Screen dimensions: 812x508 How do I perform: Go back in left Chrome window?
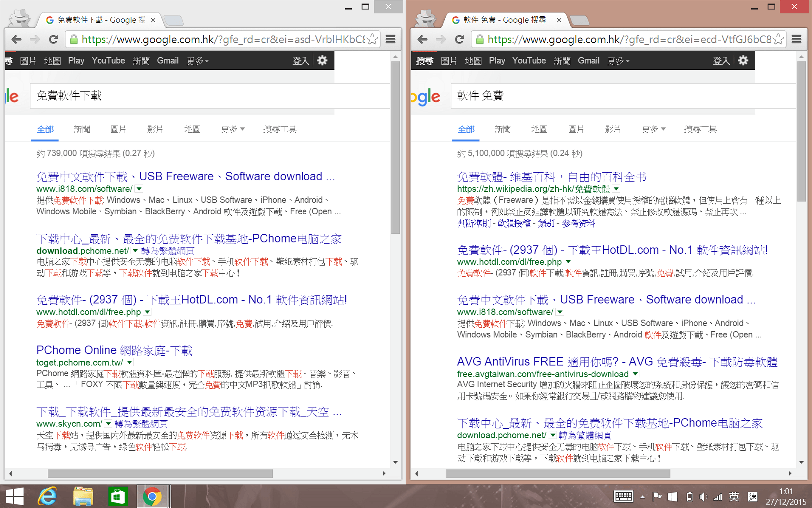coord(16,39)
